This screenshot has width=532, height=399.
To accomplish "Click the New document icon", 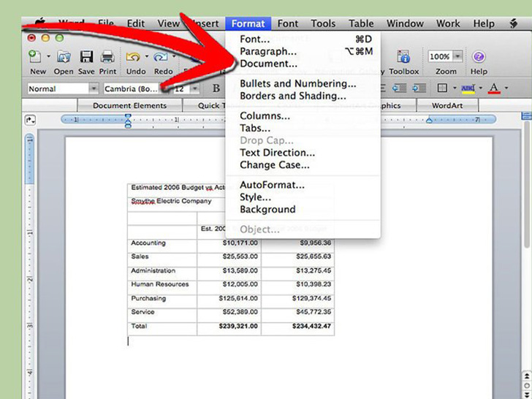I will (35, 56).
